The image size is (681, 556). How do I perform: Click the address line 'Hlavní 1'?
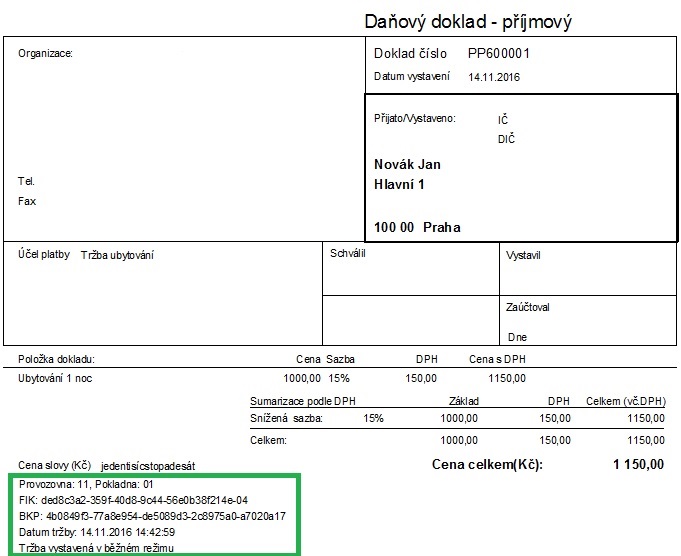coord(399,185)
